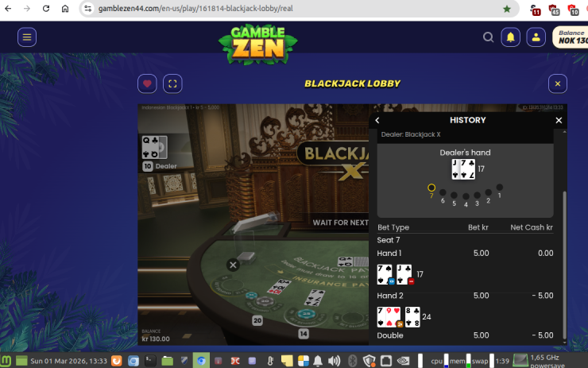Click the search magnifier icon
588x368 pixels.
click(489, 37)
